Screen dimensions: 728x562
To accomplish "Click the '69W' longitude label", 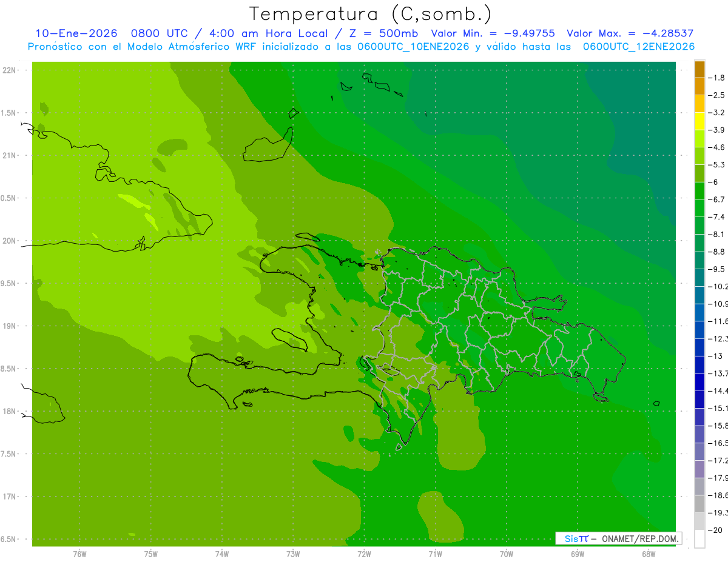I will 578,554.
